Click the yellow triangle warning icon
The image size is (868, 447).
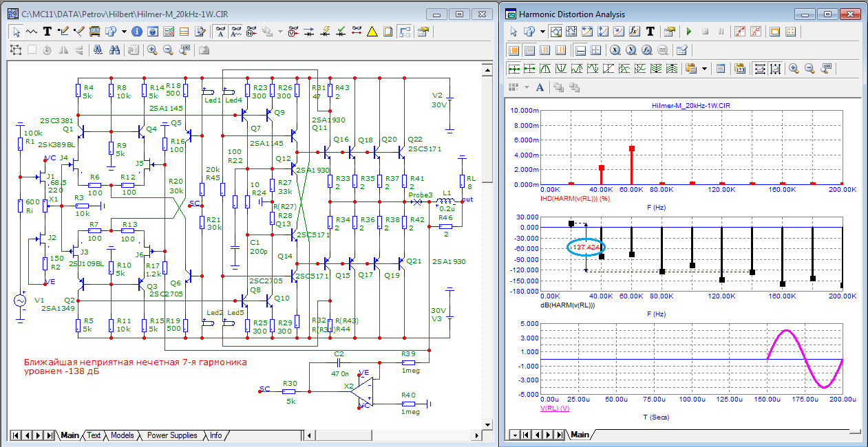click(x=372, y=32)
